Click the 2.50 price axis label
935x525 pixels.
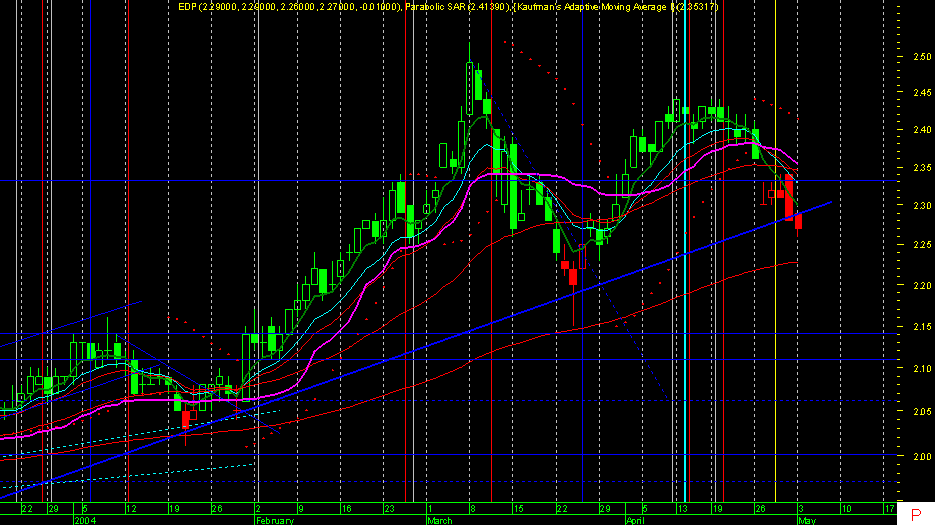922,57
